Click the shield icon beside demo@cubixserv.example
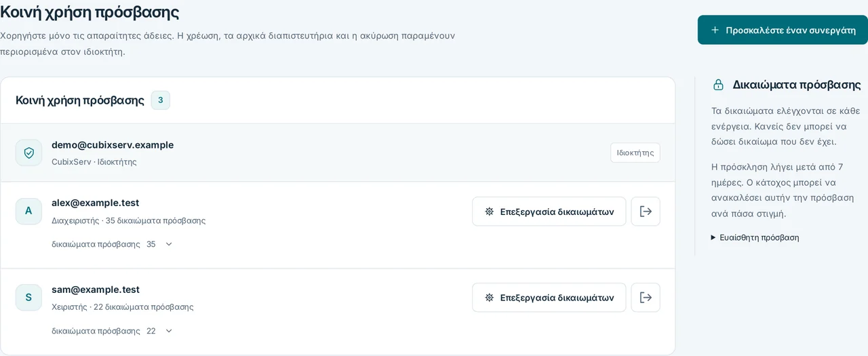Image resolution: width=868 pixels, height=356 pixels. click(28, 153)
